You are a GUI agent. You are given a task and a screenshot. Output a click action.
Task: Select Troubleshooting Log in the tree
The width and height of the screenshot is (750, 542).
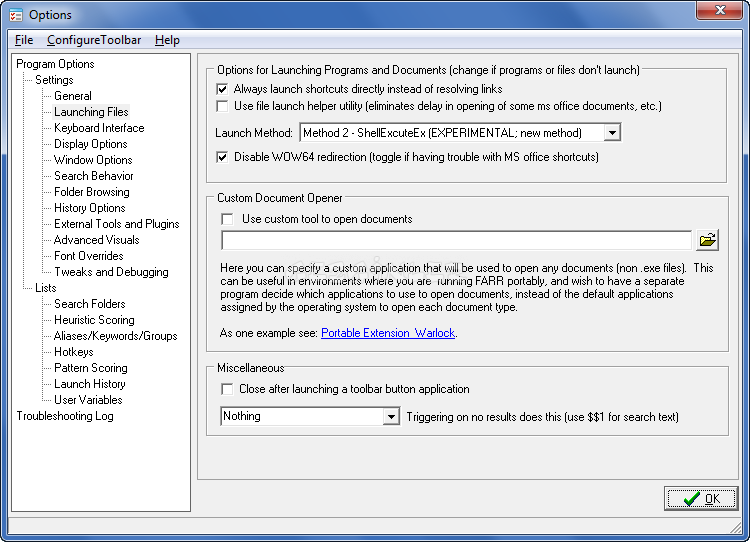[65, 416]
